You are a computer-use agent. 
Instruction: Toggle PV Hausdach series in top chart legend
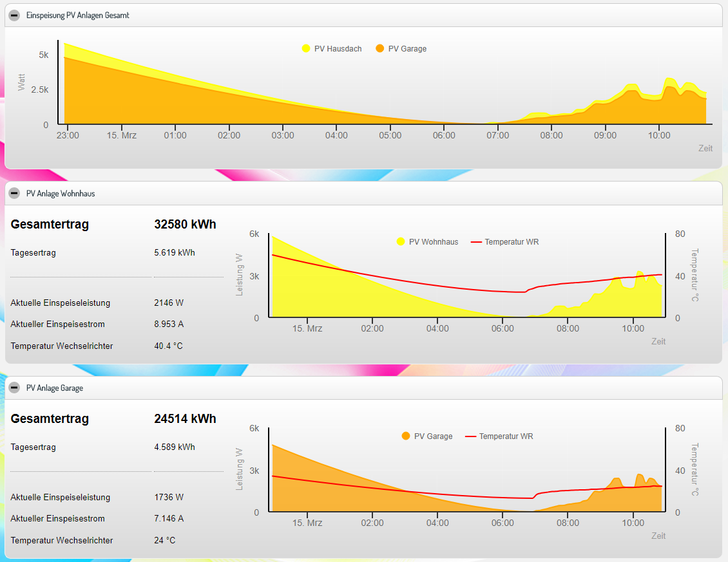pos(332,49)
